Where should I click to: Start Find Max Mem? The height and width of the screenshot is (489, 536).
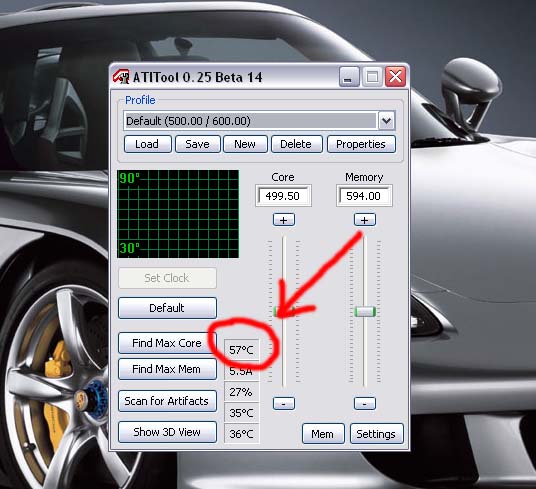click(167, 369)
